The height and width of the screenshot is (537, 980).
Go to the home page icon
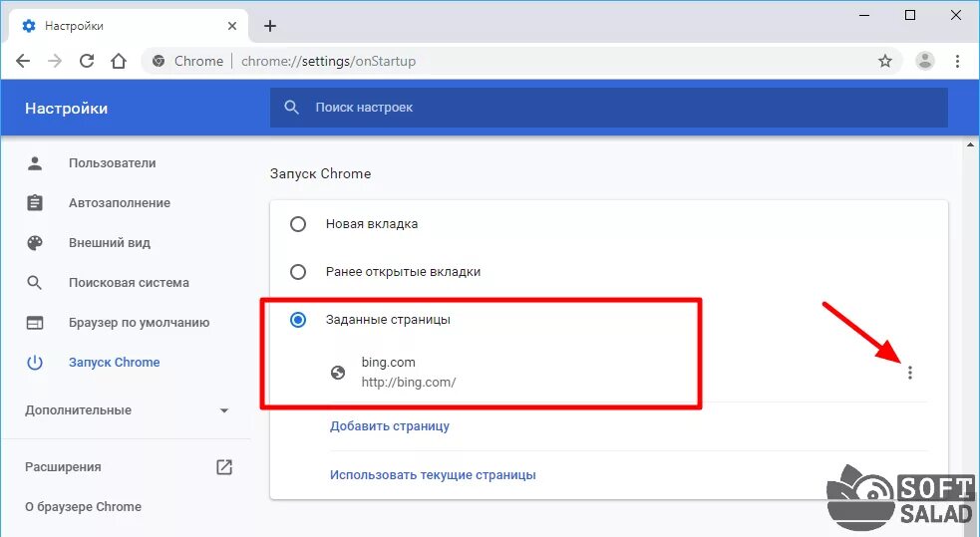point(119,61)
